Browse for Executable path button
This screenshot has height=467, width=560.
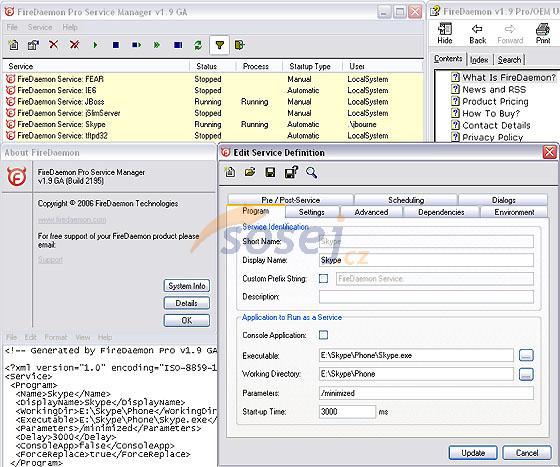point(526,355)
